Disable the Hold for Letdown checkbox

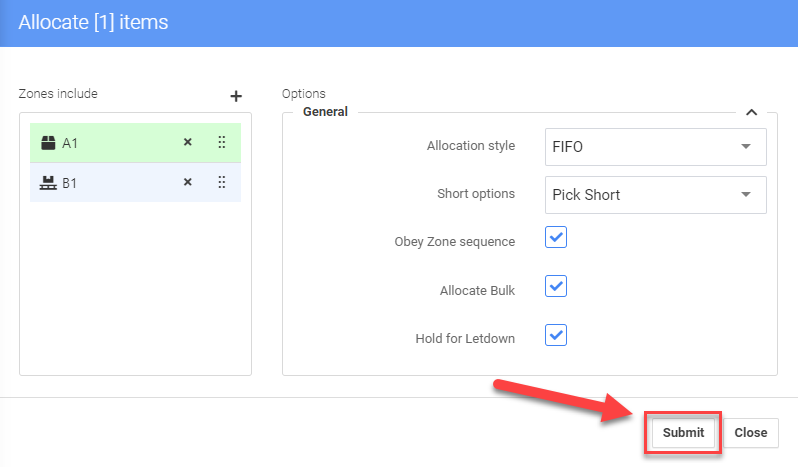tap(556, 335)
